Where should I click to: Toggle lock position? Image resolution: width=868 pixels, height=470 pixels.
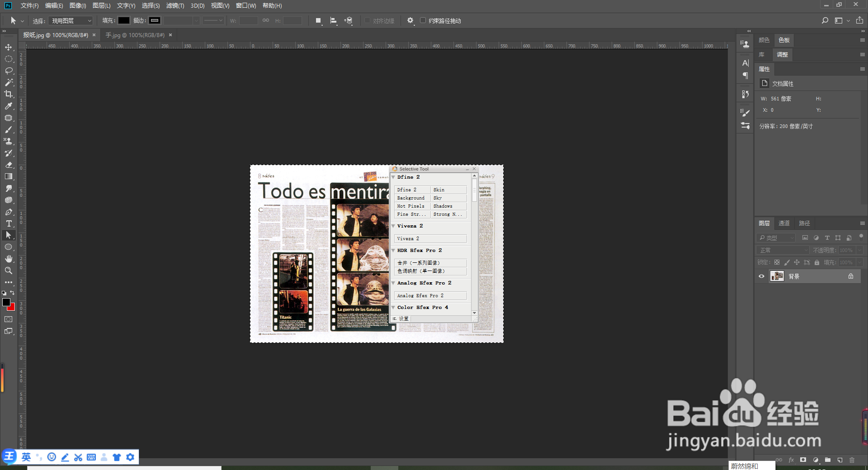[x=797, y=262]
